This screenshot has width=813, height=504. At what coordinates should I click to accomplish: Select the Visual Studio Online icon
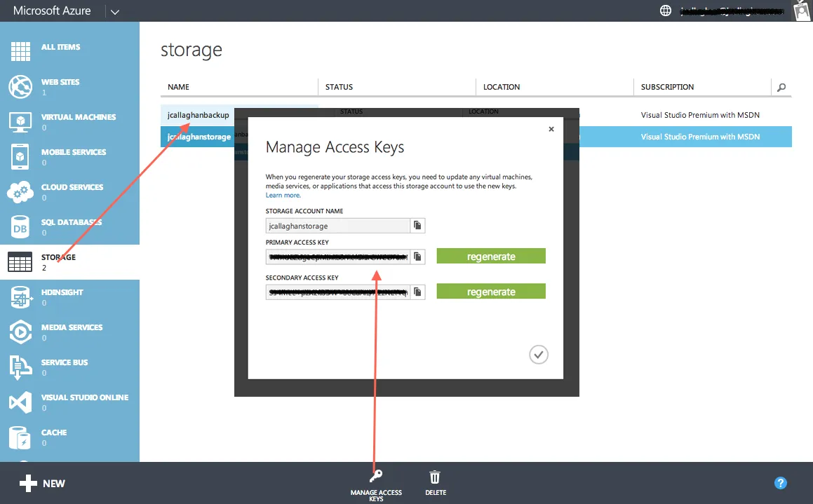pos(20,402)
